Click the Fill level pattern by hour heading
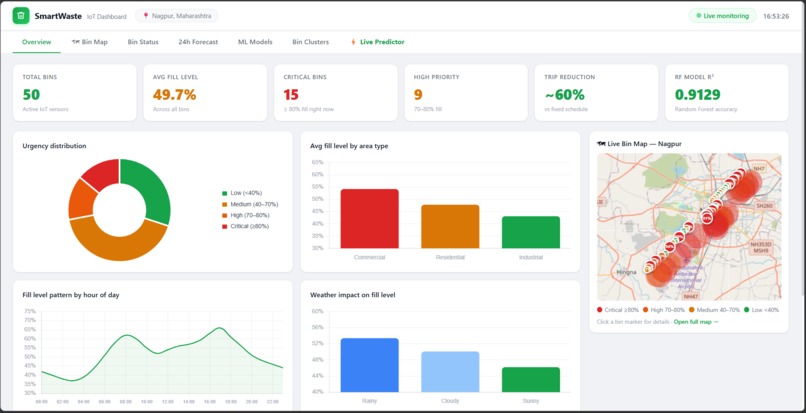Image resolution: width=806 pixels, height=413 pixels. (71, 295)
